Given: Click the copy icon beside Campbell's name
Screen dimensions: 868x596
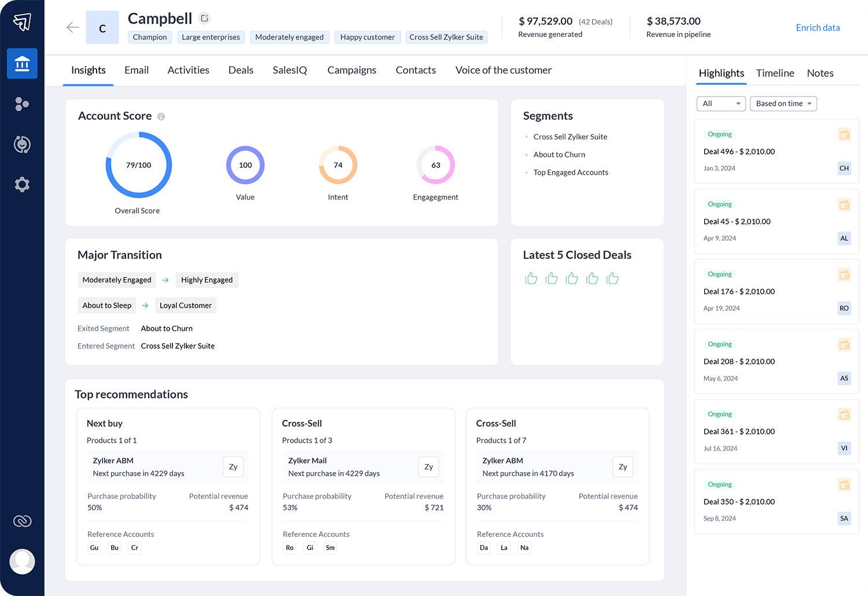Looking at the screenshot, I should [204, 18].
